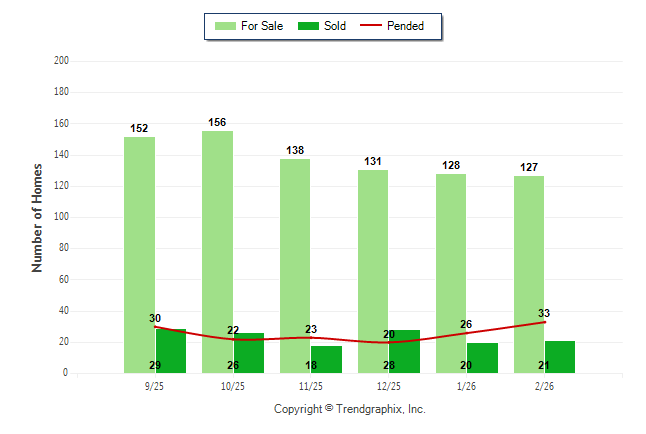Select the 2/26 Sold bar showing 21
The height and width of the screenshot is (434, 646).
click(x=560, y=357)
